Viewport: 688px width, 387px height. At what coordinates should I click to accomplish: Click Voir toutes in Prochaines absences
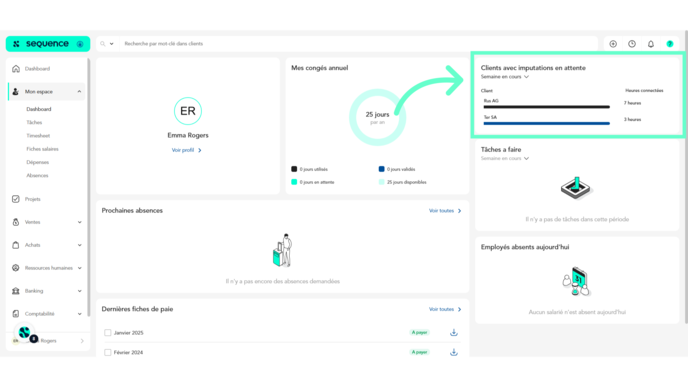[445, 211]
